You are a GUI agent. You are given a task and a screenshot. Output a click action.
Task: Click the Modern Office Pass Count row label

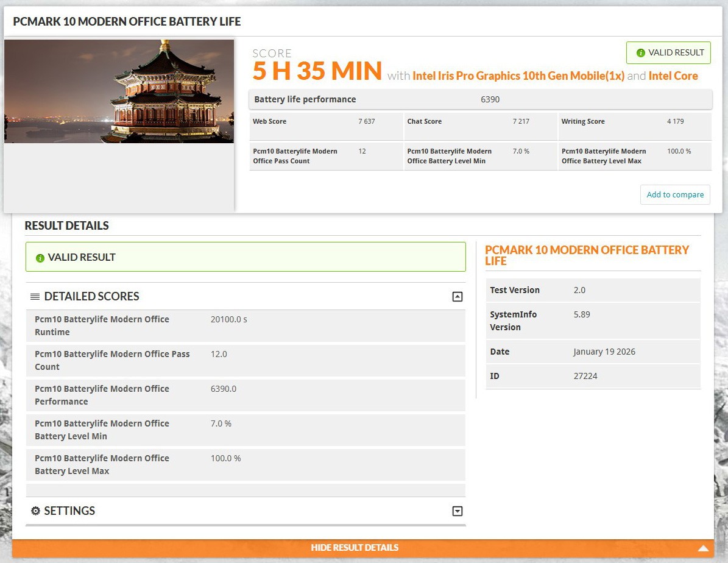click(x=112, y=361)
